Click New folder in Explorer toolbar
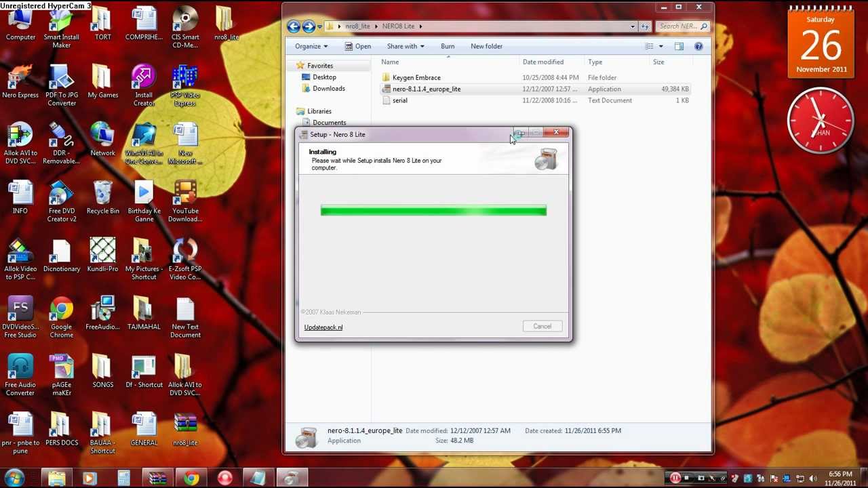868x488 pixels. (486, 46)
